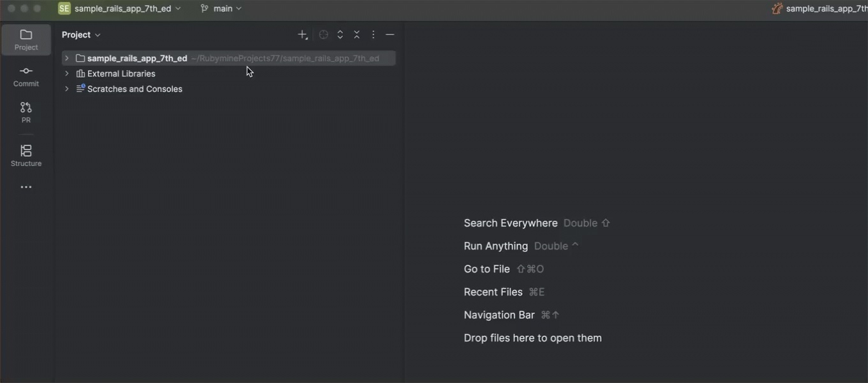
Task: Click the Project tool window icon
Action: (x=26, y=40)
